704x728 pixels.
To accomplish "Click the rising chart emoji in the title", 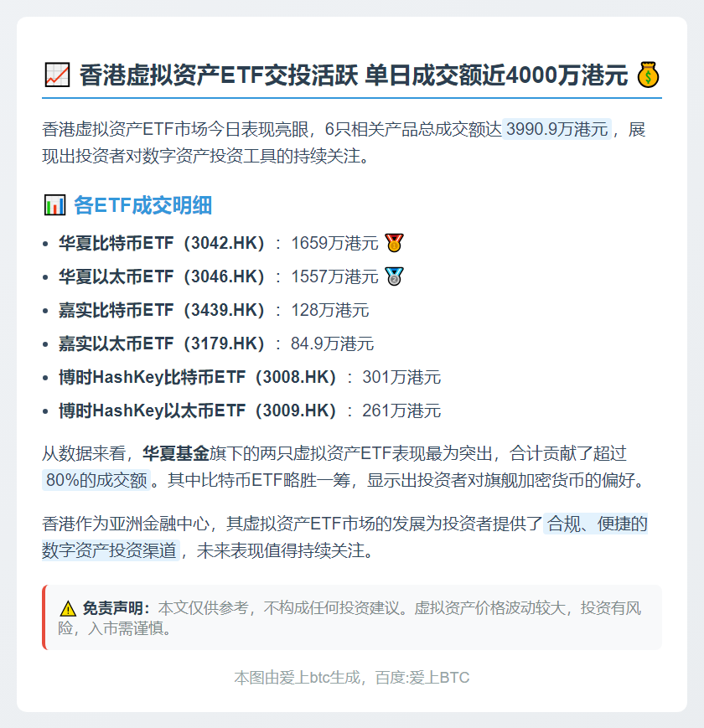I will coord(57,75).
